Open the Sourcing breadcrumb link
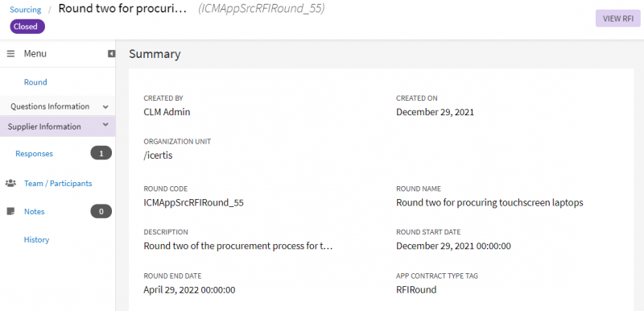This screenshot has height=311, width=644. [26, 10]
